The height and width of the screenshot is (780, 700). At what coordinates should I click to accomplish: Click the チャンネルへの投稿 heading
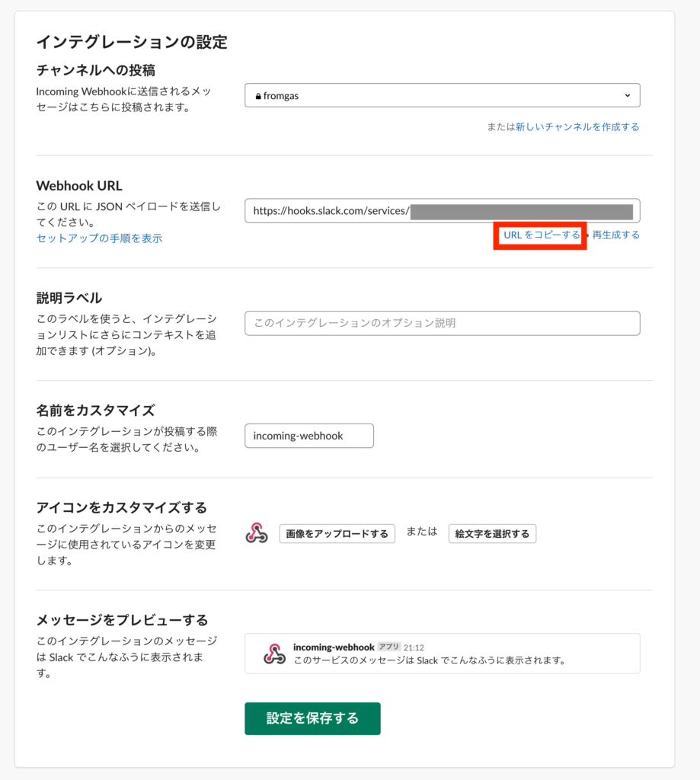(96, 70)
